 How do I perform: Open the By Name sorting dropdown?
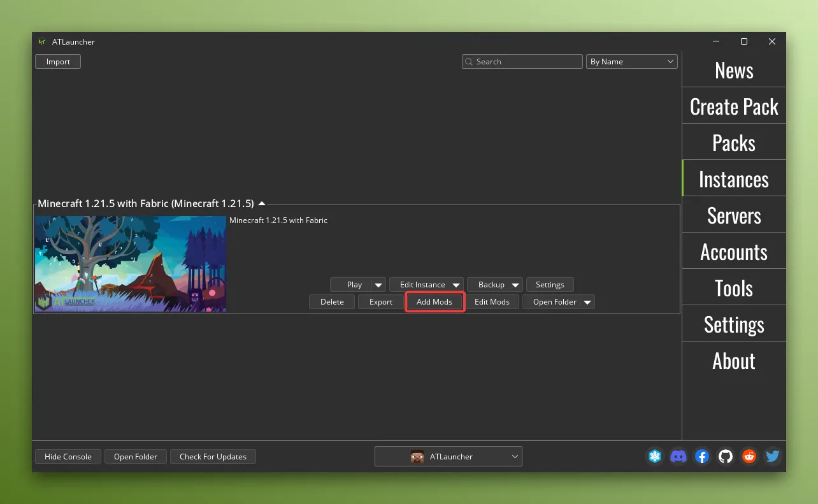[631, 61]
